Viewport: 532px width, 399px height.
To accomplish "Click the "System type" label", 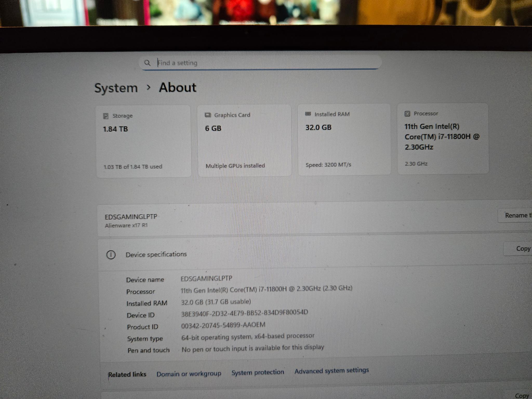I will 145,339.
